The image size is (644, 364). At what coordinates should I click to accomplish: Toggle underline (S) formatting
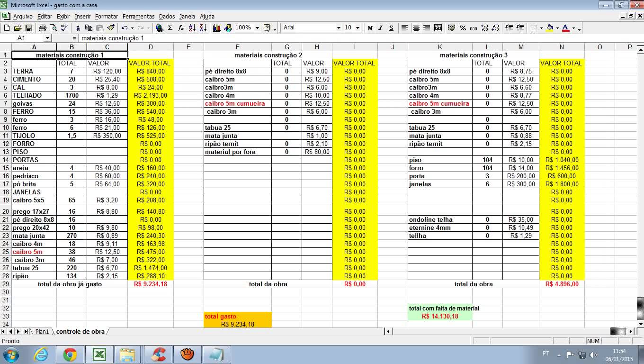(391, 28)
